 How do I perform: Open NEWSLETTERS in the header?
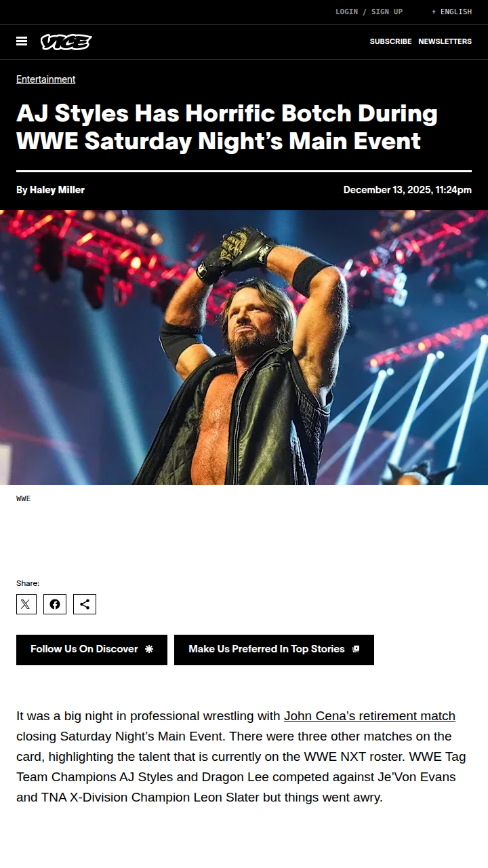coord(445,41)
